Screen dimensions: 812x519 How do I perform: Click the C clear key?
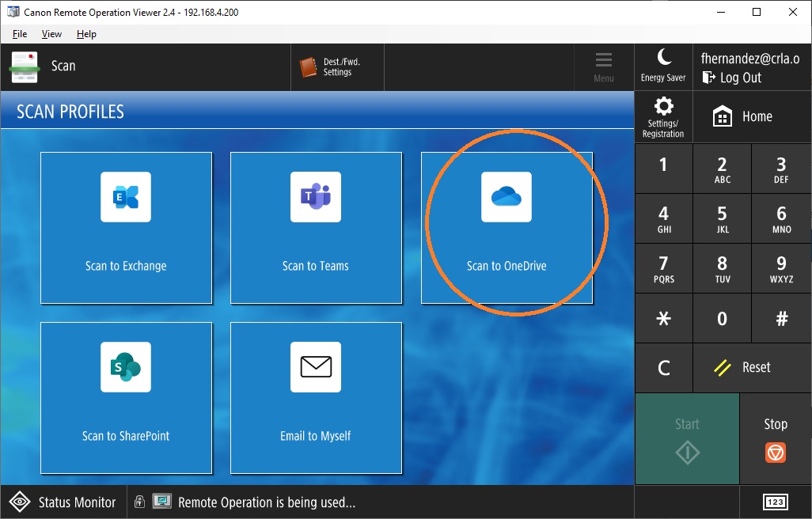(663, 368)
